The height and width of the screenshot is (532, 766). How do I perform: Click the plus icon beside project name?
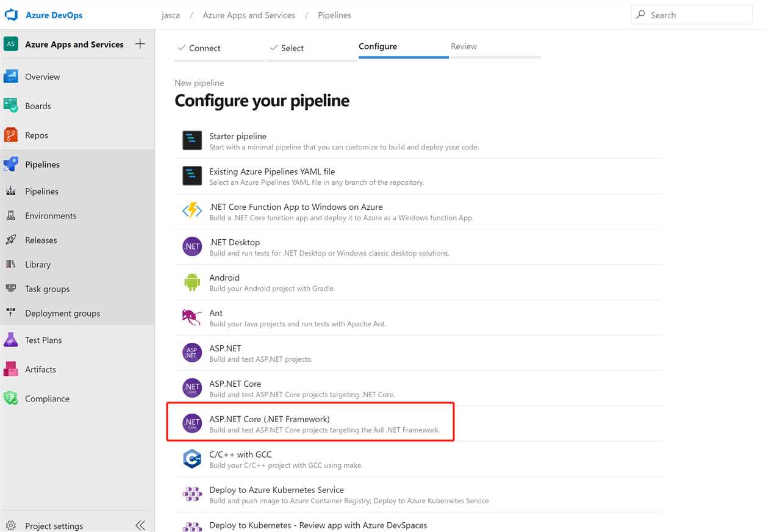coord(140,44)
